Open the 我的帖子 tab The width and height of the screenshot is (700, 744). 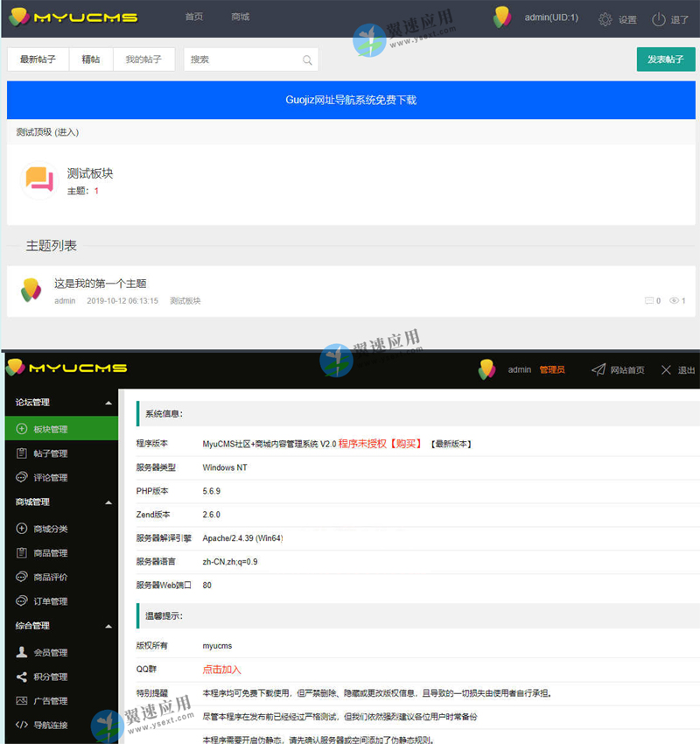(143, 60)
